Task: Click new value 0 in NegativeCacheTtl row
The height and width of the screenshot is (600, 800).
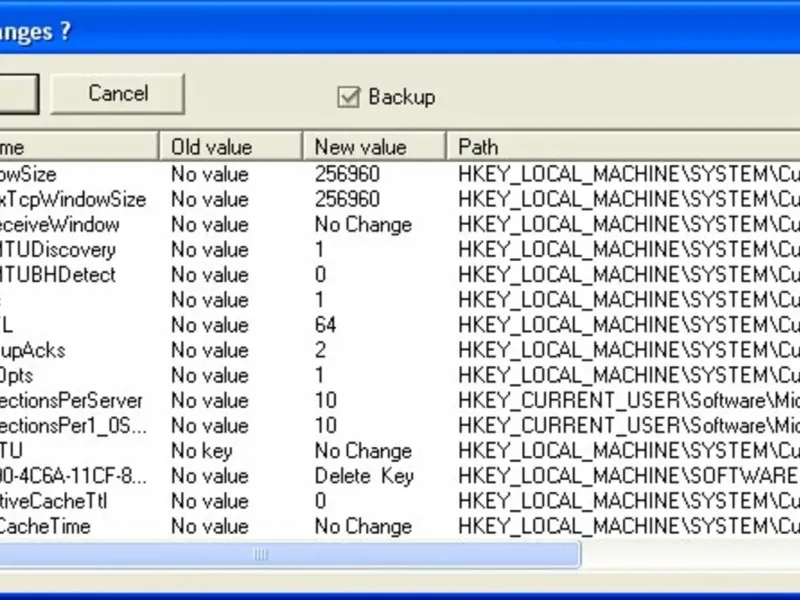Action: coord(320,501)
